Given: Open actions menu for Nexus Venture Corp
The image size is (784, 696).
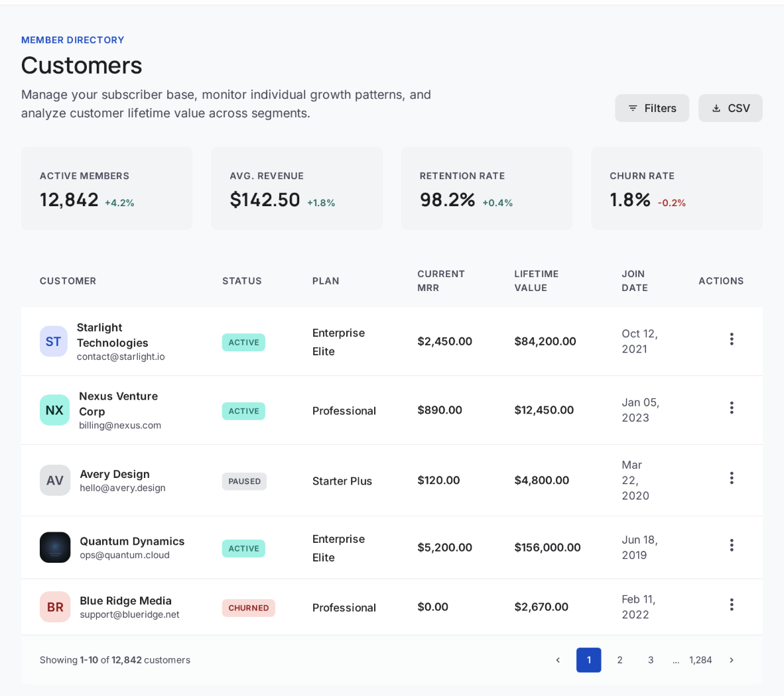Looking at the screenshot, I should (732, 408).
